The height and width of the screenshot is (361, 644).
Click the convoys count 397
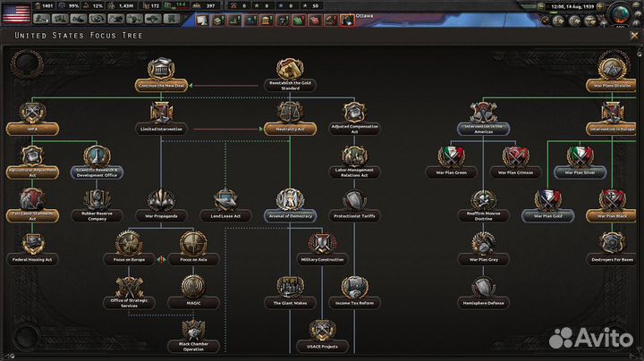[x=210, y=6]
